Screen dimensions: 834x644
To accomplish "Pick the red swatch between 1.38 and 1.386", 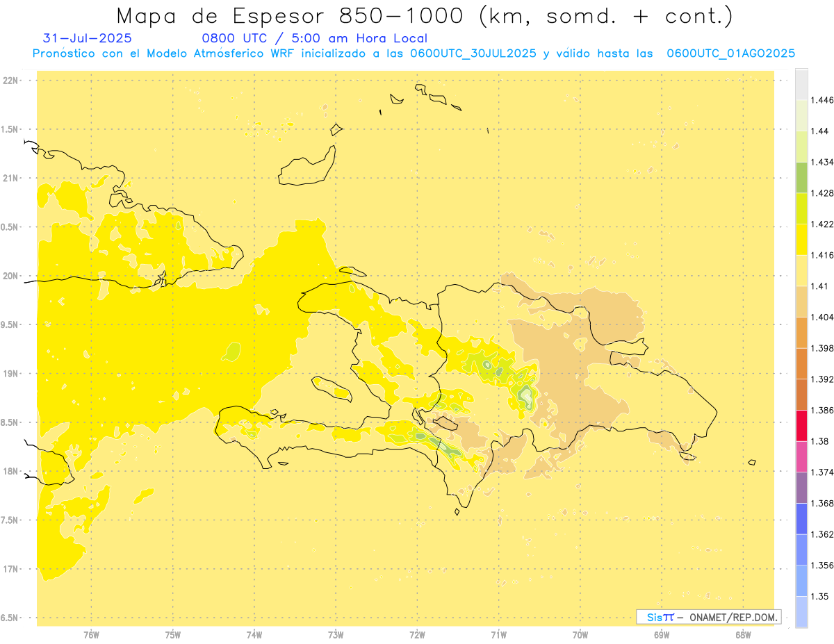I will tap(801, 425).
